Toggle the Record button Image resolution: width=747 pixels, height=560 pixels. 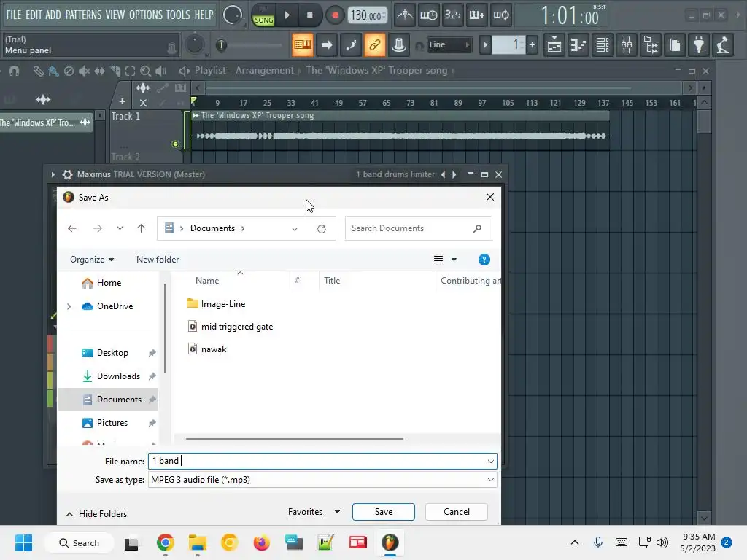coord(335,15)
